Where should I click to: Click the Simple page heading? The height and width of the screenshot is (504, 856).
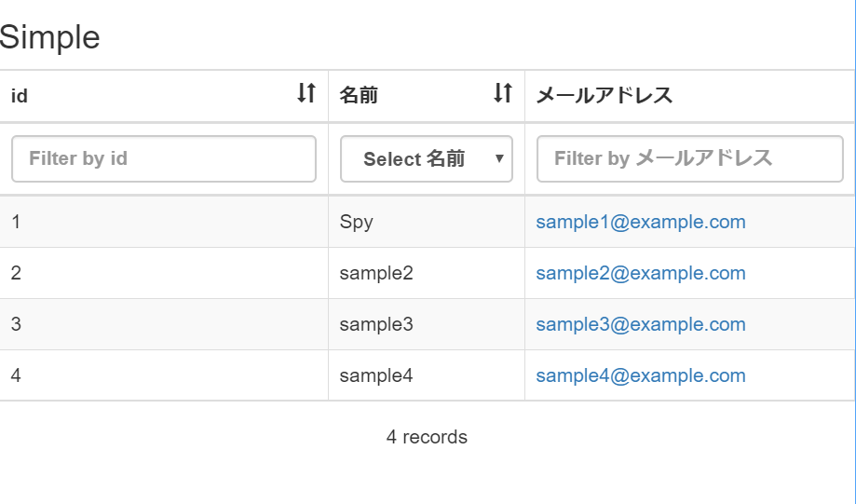tap(50, 37)
